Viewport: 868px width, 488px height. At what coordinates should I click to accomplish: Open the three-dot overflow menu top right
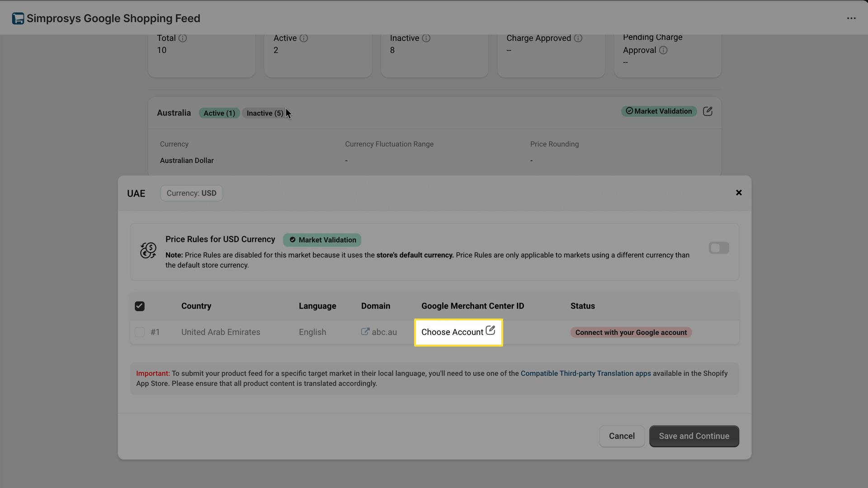(852, 19)
